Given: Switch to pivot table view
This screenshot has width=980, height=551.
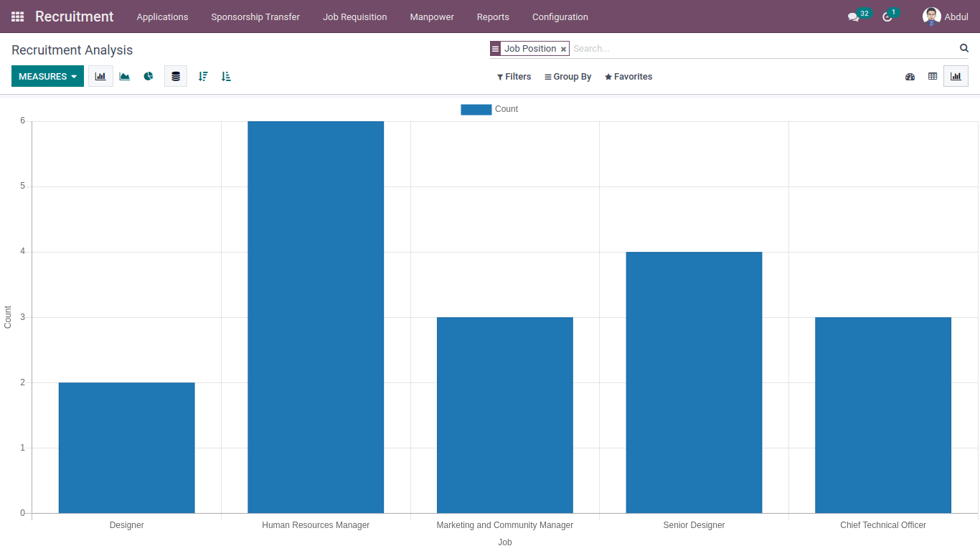Looking at the screenshot, I should click(933, 76).
